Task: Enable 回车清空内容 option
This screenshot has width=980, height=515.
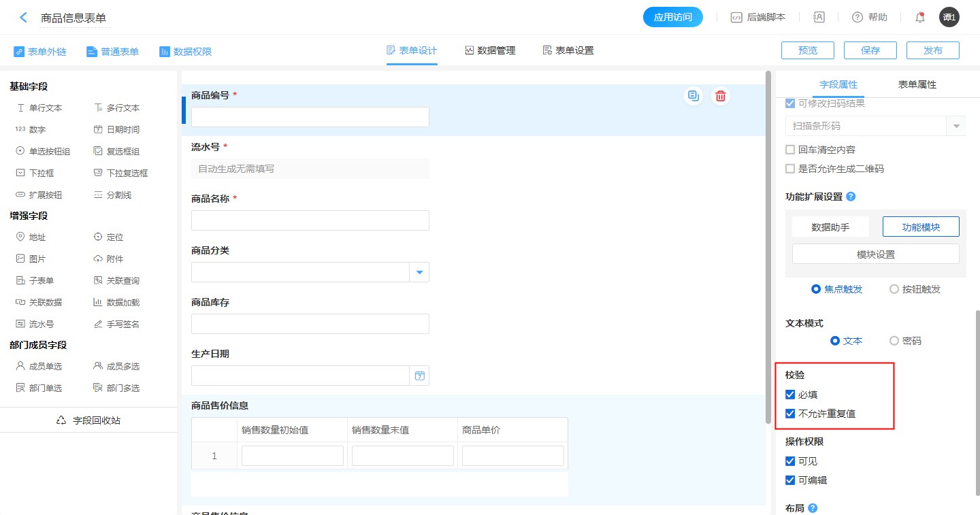Action: (x=790, y=150)
